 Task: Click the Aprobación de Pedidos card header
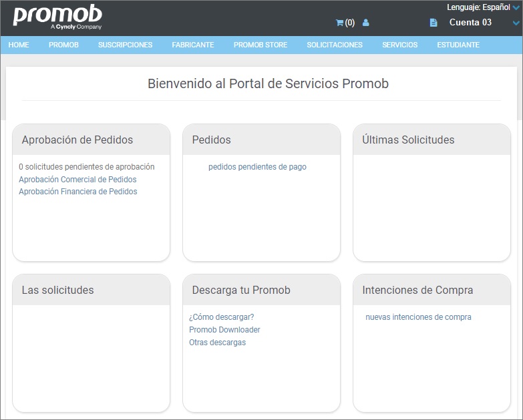coord(91,140)
